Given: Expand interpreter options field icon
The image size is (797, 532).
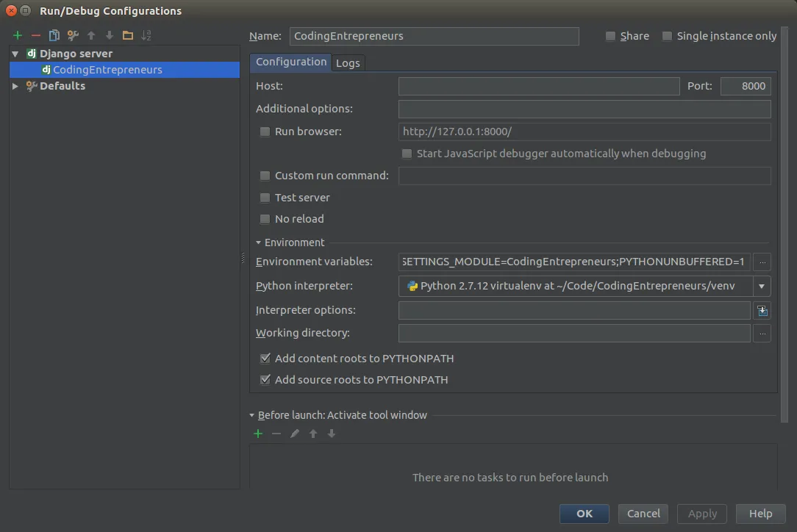Looking at the screenshot, I should click(762, 311).
